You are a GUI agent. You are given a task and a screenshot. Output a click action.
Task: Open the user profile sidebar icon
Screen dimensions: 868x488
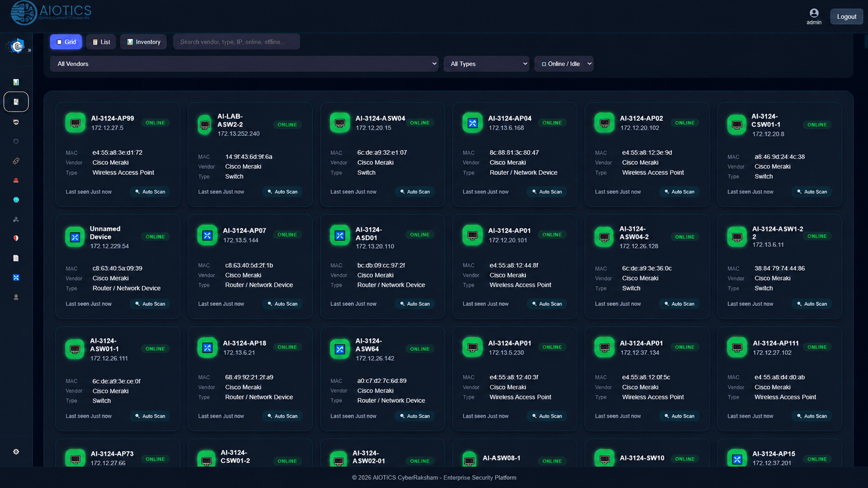coord(16,297)
